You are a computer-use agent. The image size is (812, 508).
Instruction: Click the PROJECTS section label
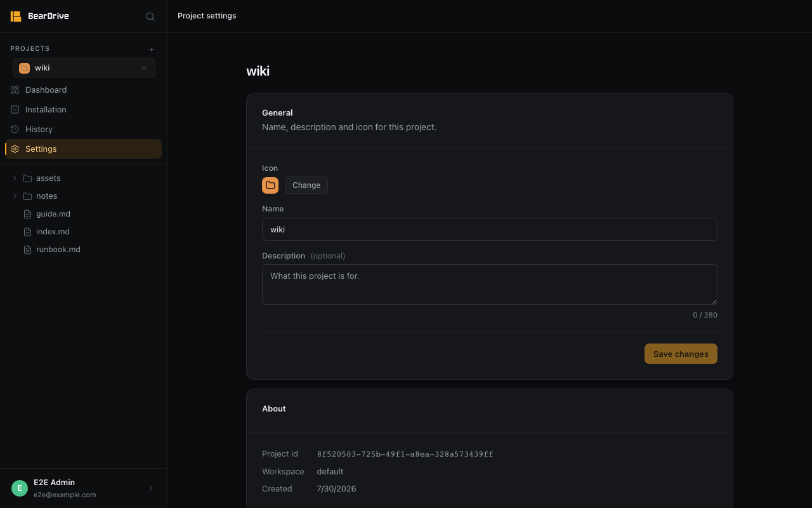coord(30,48)
